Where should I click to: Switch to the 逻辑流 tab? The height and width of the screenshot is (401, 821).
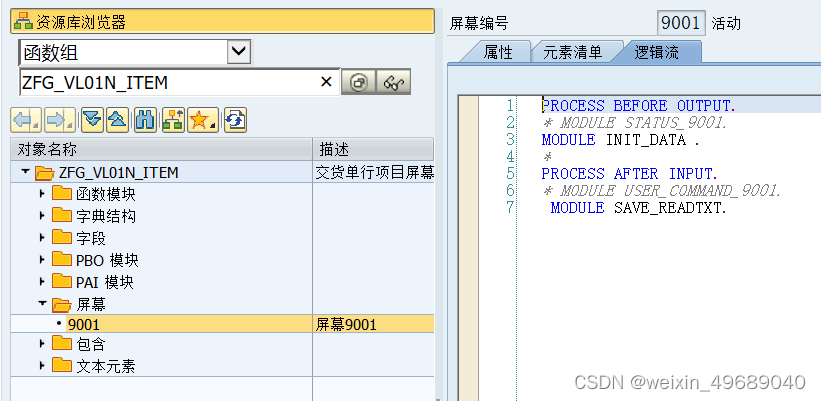pos(657,52)
